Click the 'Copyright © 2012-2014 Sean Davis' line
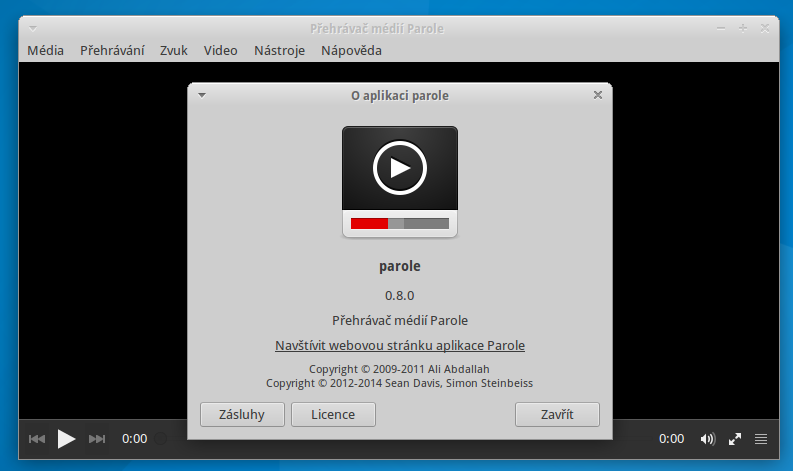The height and width of the screenshot is (471, 793). click(399, 383)
